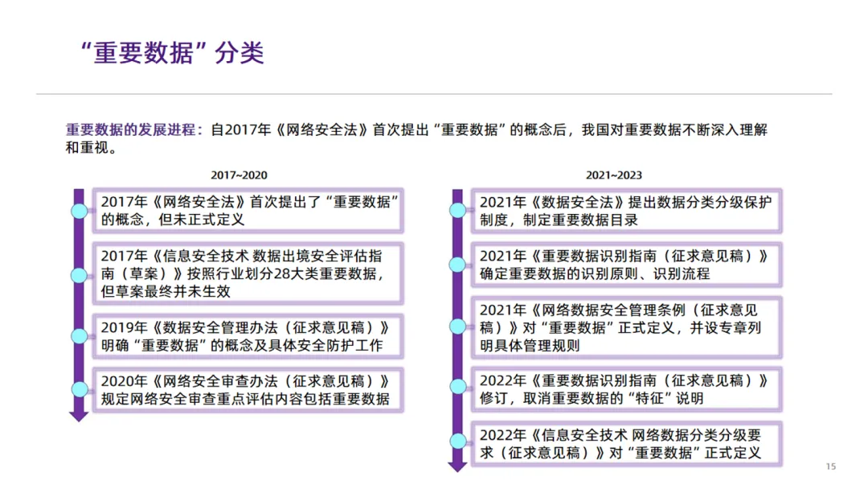Select the 2022年《重要数据识别指南》修订 box
Viewport: 868px width, 489px height.
627,389
